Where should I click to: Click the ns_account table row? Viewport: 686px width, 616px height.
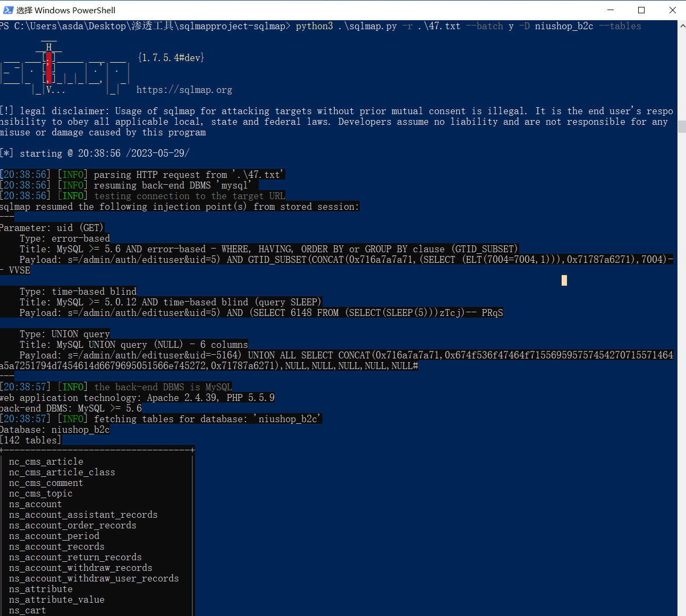click(x=36, y=504)
